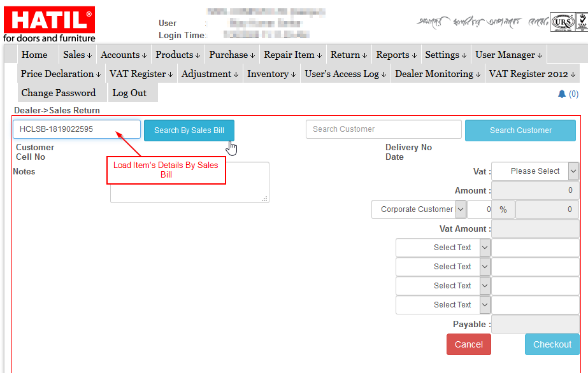Image resolution: width=588 pixels, height=373 pixels.
Task: Open the Corporate Customer dropdown
Action: pyautogui.click(x=419, y=209)
